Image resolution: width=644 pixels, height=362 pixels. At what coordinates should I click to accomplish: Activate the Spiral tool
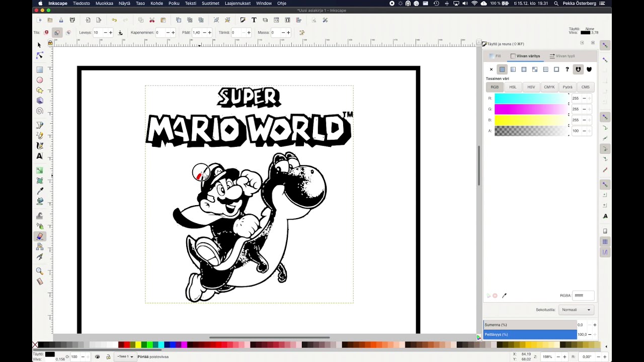point(40,111)
